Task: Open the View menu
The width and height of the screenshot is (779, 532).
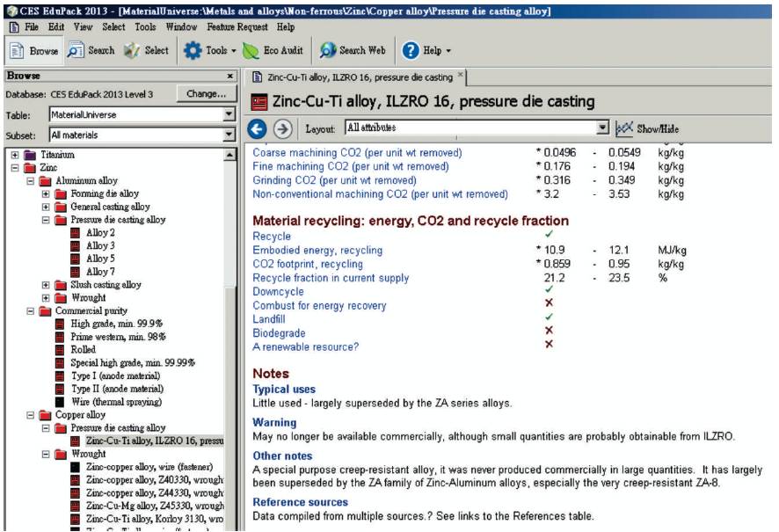Action: [83, 27]
